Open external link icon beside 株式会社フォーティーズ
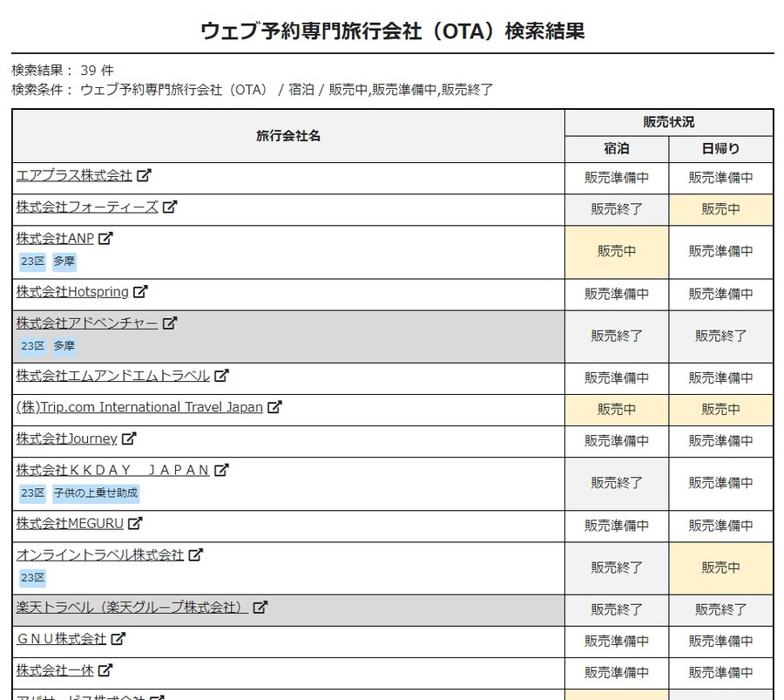 tap(170, 207)
